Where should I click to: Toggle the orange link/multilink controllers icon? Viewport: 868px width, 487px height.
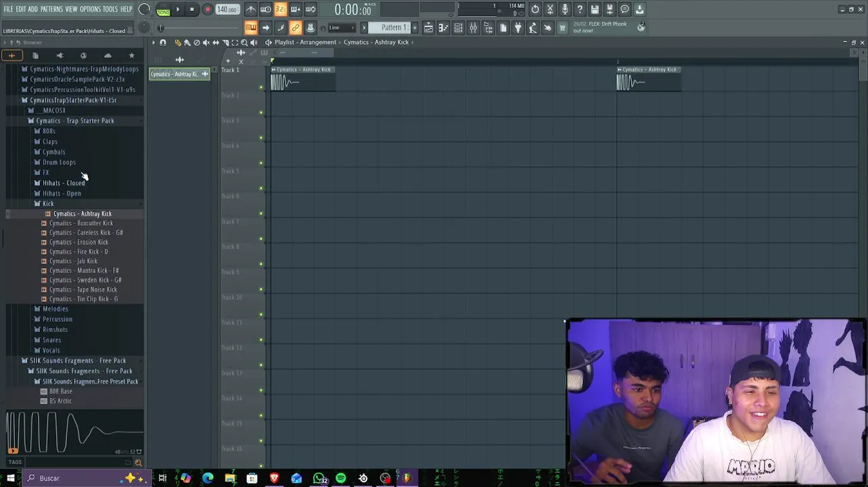point(296,28)
